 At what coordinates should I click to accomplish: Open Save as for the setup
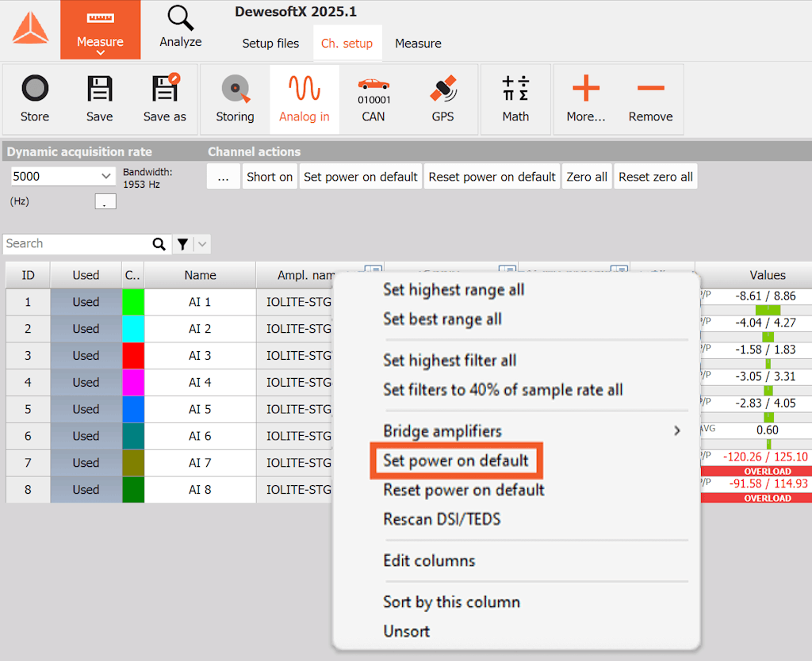tap(165, 99)
